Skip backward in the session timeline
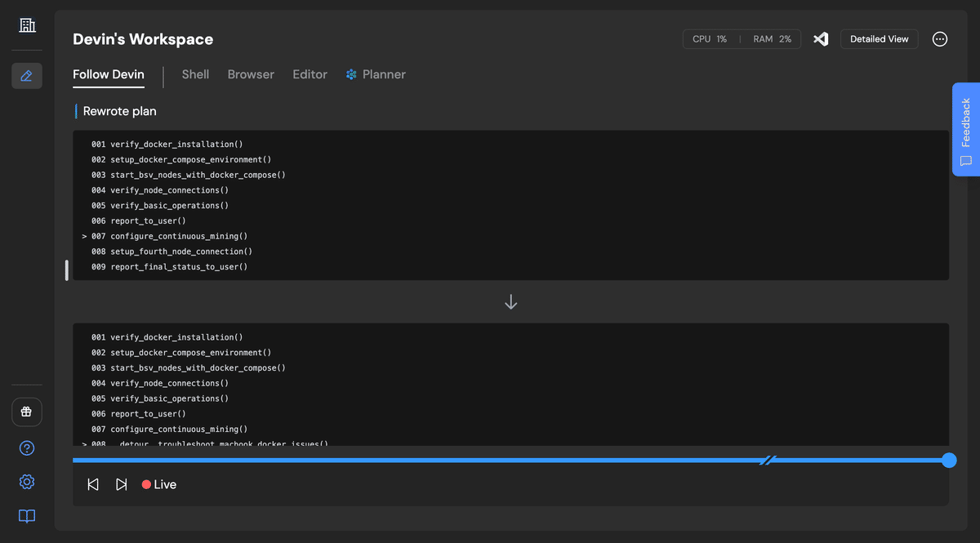980x543 pixels. pos(92,483)
